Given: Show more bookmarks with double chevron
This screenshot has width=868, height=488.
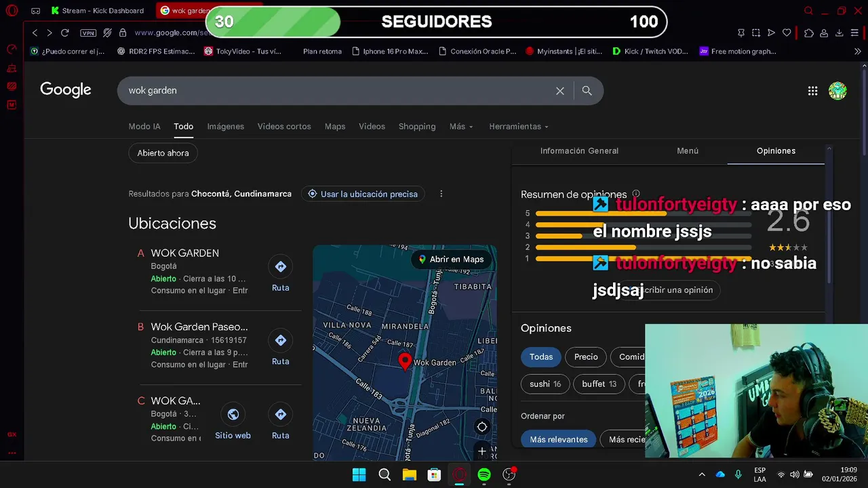Looking at the screenshot, I should [x=857, y=51].
